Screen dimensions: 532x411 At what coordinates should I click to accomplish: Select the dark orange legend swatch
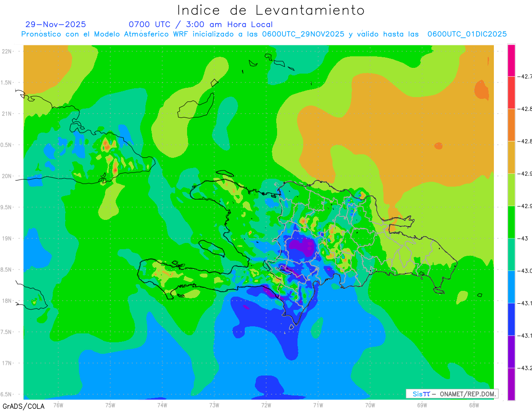coord(511,125)
